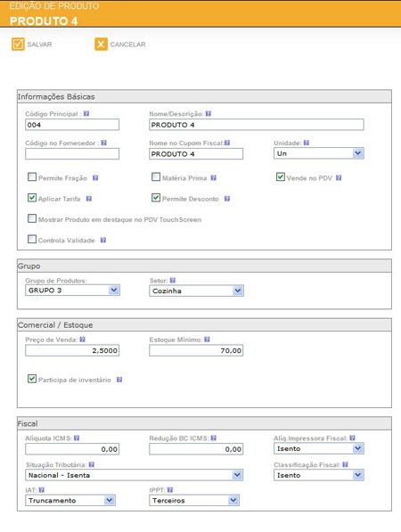Open help icon next to Código Principal
Viewport: 401px width, 532px height.
tap(86, 114)
